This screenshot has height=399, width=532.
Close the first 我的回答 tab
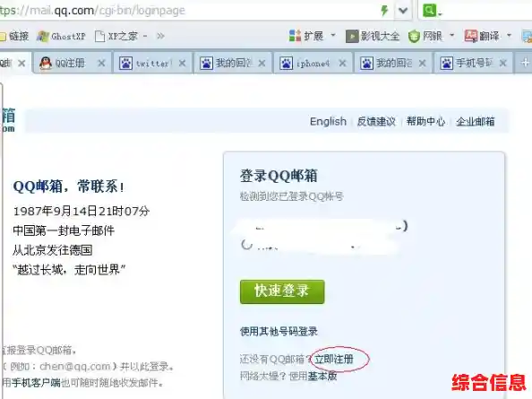coord(262,63)
